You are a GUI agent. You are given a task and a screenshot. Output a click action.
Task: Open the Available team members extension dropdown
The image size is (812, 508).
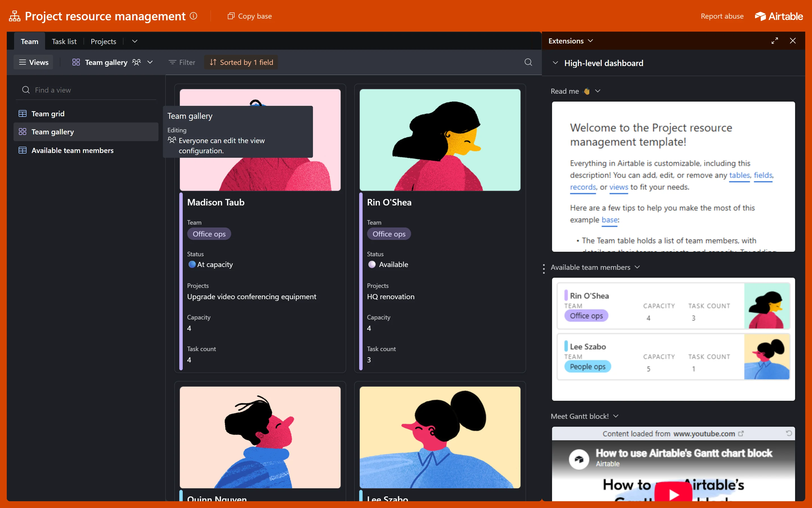[x=637, y=267]
